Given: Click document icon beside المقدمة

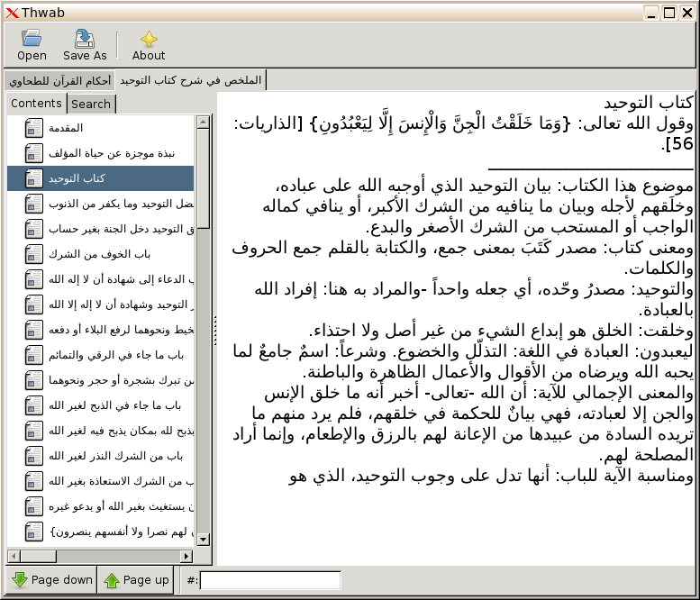Looking at the screenshot, I should (x=34, y=128).
